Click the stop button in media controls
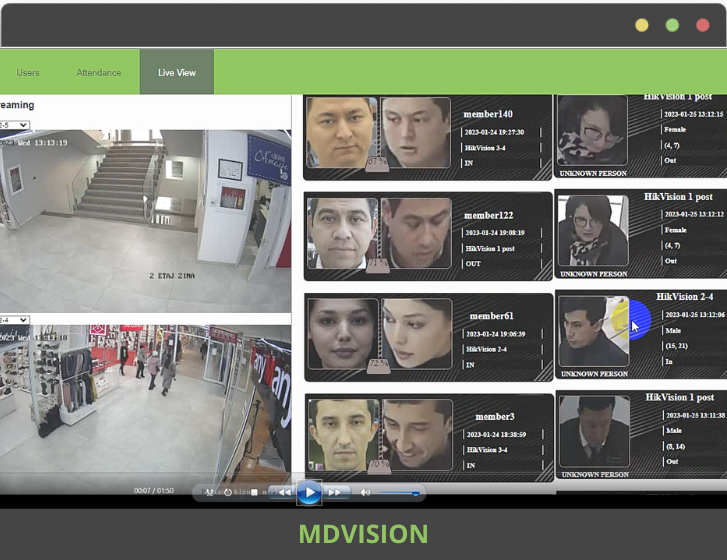727x560 pixels. (x=255, y=492)
